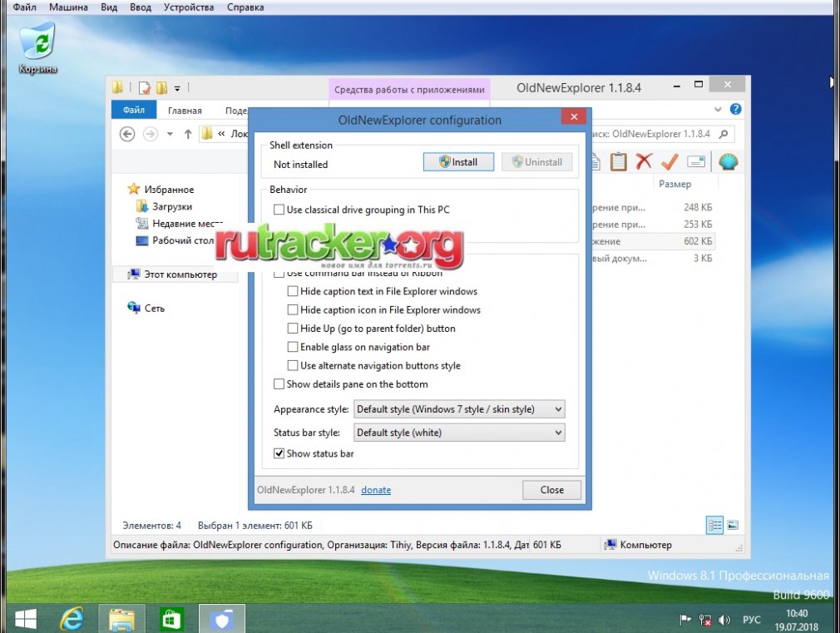Image resolution: width=840 pixels, height=633 pixels.
Task: Select Сеть in the navigation pane
Action: [146, 309]
